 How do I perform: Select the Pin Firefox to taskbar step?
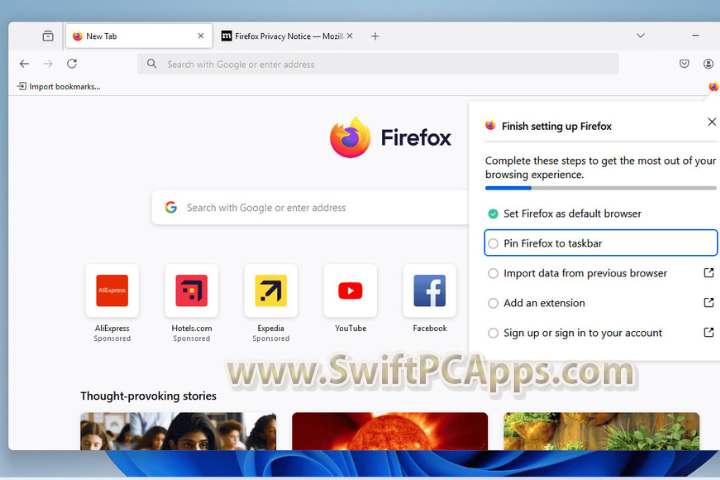click(x=601, y=243)
